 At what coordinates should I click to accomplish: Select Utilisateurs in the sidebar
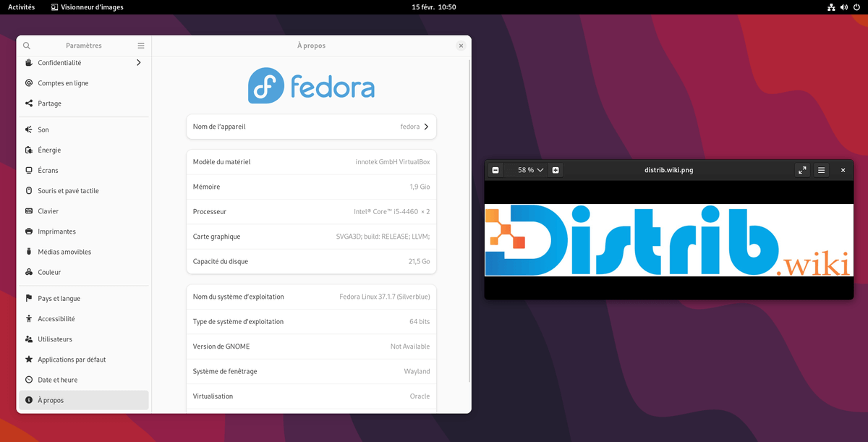coord(84,339)
